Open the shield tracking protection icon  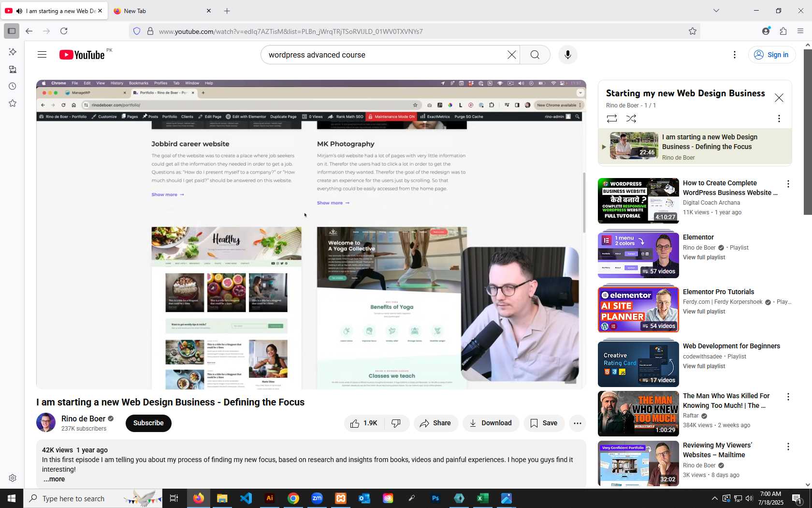(137, 31)
